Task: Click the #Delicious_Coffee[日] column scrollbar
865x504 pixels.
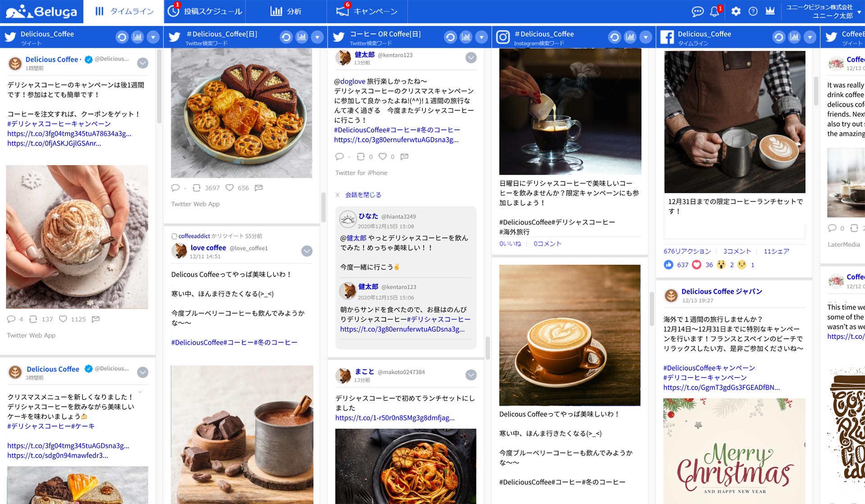Action: 323,207
